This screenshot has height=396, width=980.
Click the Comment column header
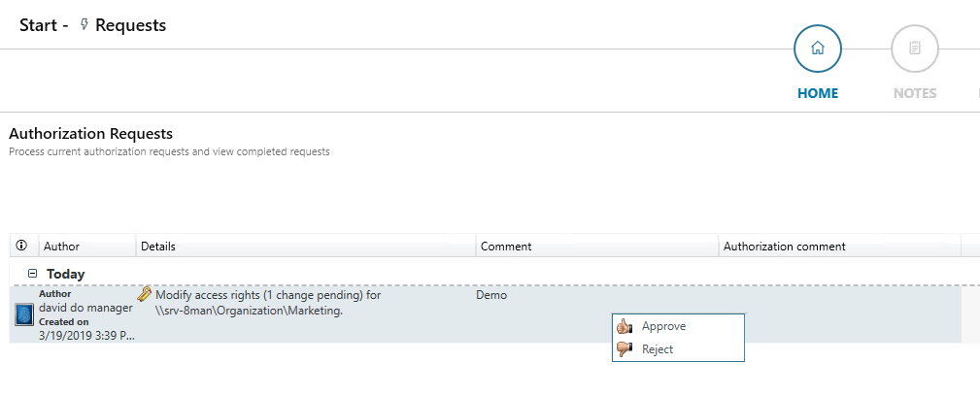506,247
